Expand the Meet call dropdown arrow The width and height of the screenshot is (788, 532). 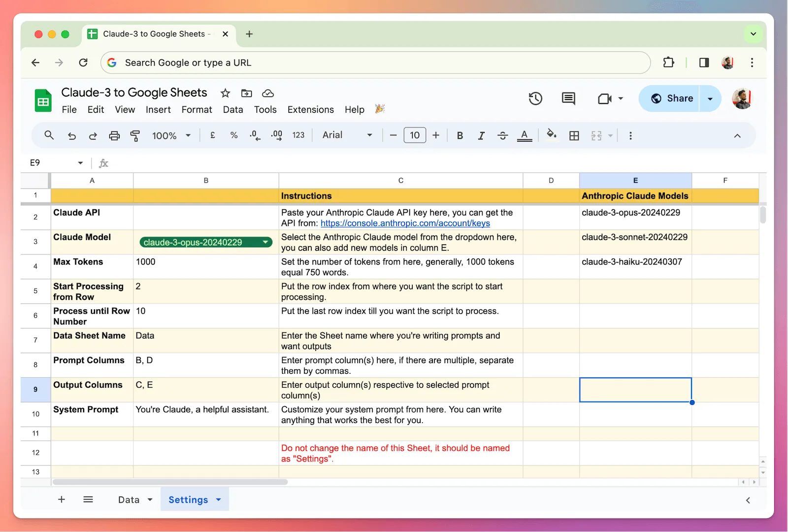[621, 99]
